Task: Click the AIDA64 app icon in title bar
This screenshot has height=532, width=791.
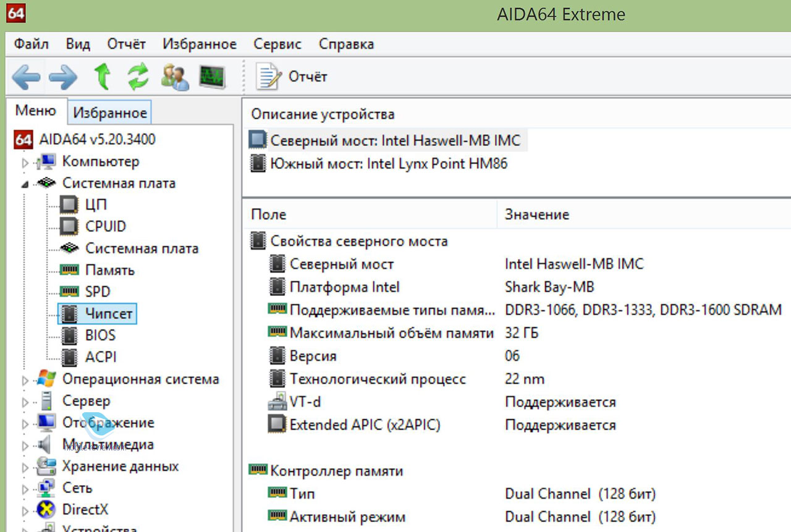Action: (17, 15)
